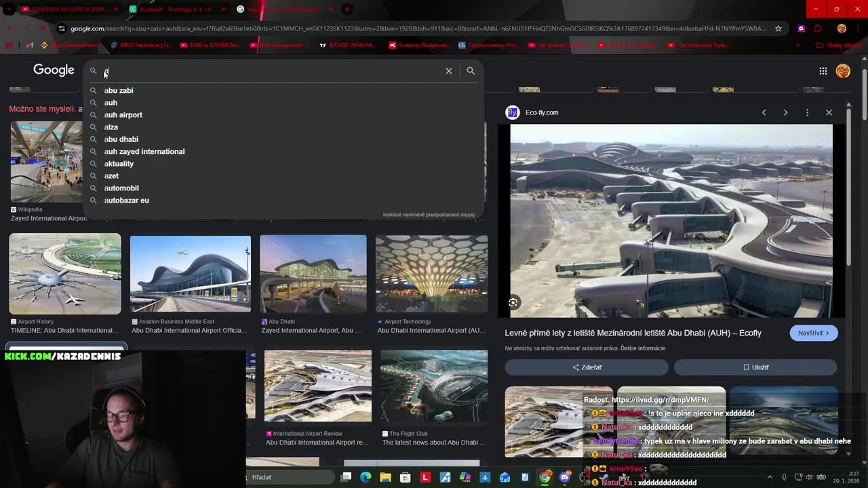The height and width of the screenshot is (488, 868).
Task: Open the large Eco-fly airport preview image
Action: click(671, 220)
